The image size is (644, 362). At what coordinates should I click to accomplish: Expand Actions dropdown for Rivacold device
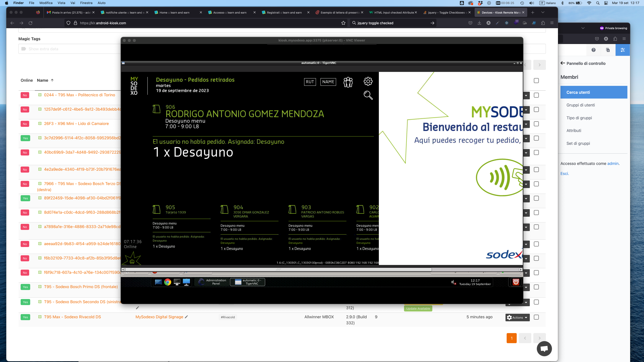tap(517, 318)
